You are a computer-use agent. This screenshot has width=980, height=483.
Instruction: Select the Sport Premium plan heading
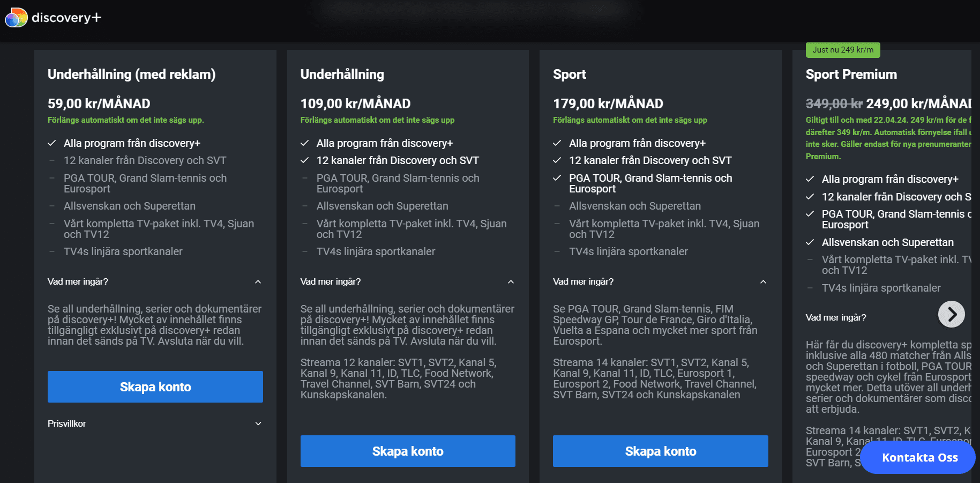point(851,74)
